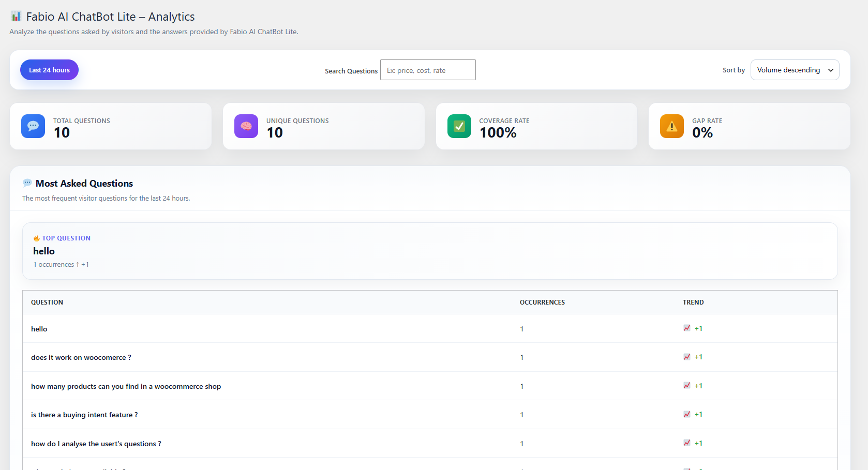Open the Sort by Volume descending dropdown

(795, 70)
